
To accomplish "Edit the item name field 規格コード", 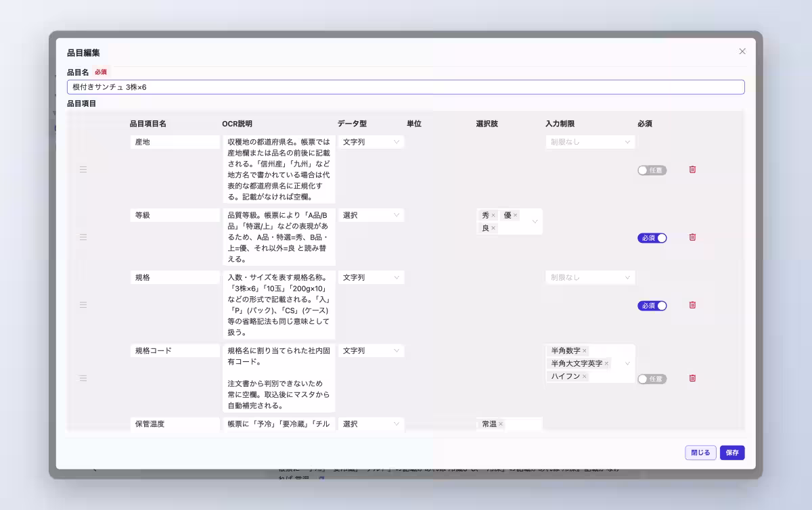I will pyautogui.click(x=175, y=351).
